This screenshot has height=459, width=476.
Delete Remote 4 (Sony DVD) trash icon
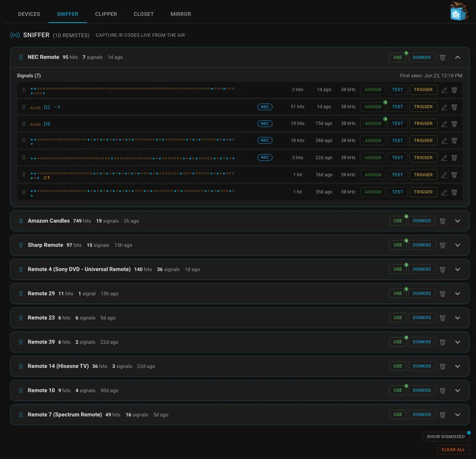(x=443, y=270)
